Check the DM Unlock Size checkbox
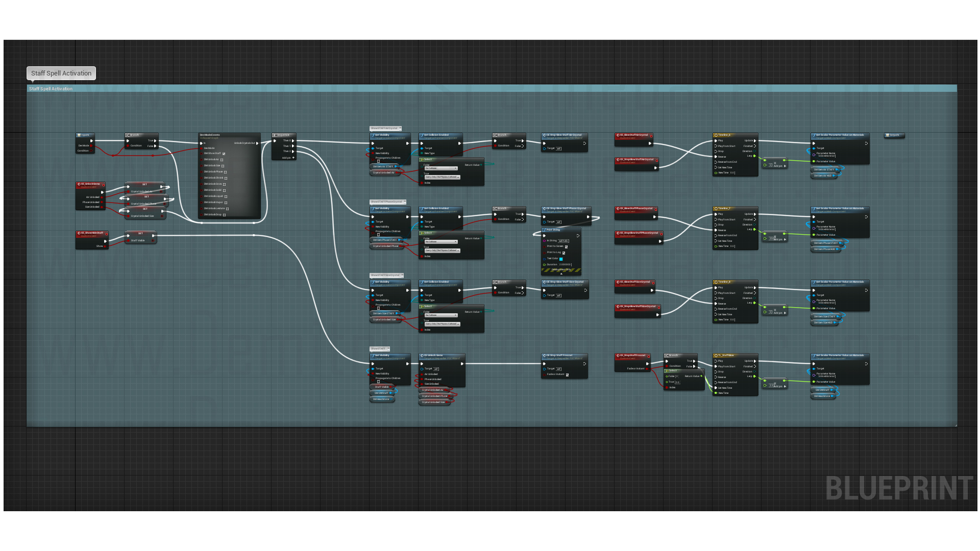The height and width of the screenshot is (551, 980). pyautogui.click(x=223, y=166)
